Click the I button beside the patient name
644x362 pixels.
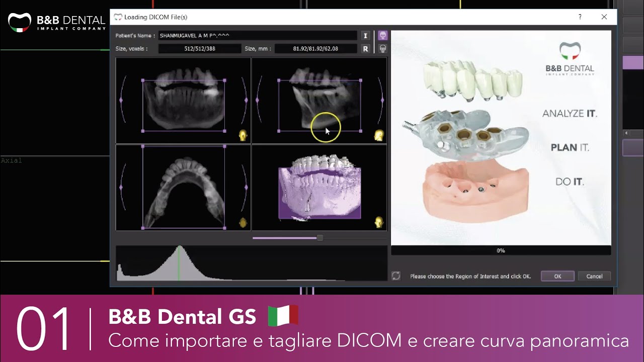click(365, 36)
